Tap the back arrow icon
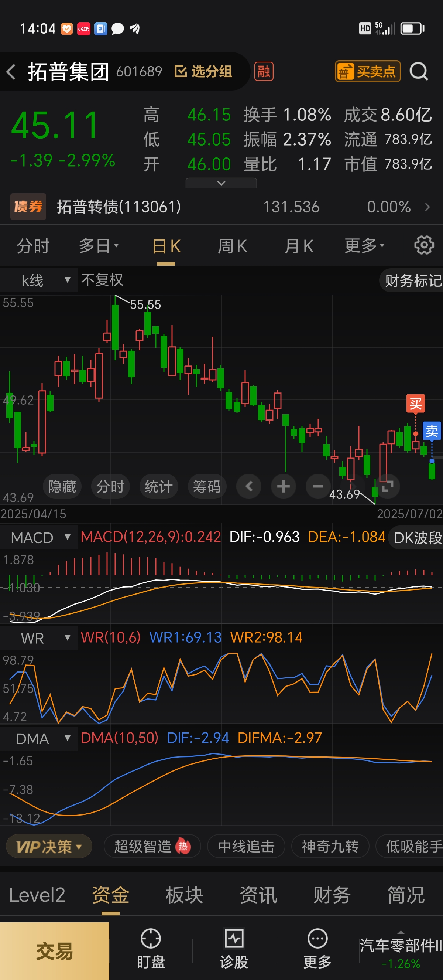Image resolution: width=443 pixels, height=980 pixels. 11,72
